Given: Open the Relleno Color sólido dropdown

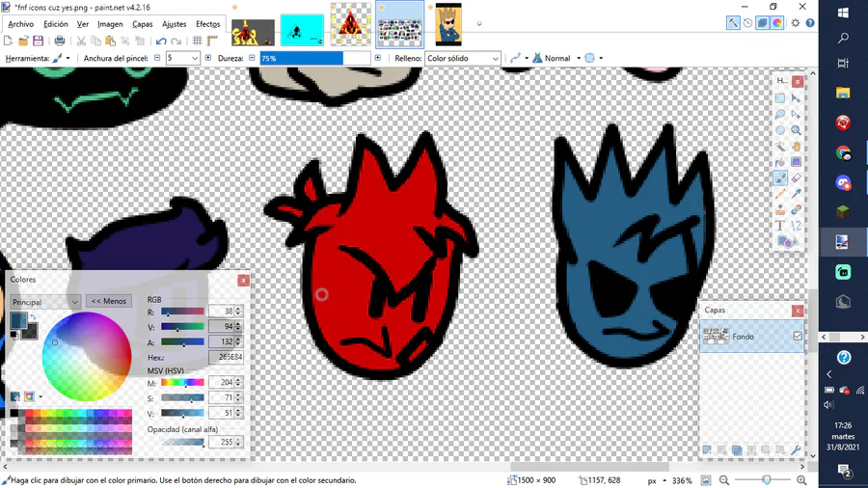Looking at the screenshot, I should 463,58.
